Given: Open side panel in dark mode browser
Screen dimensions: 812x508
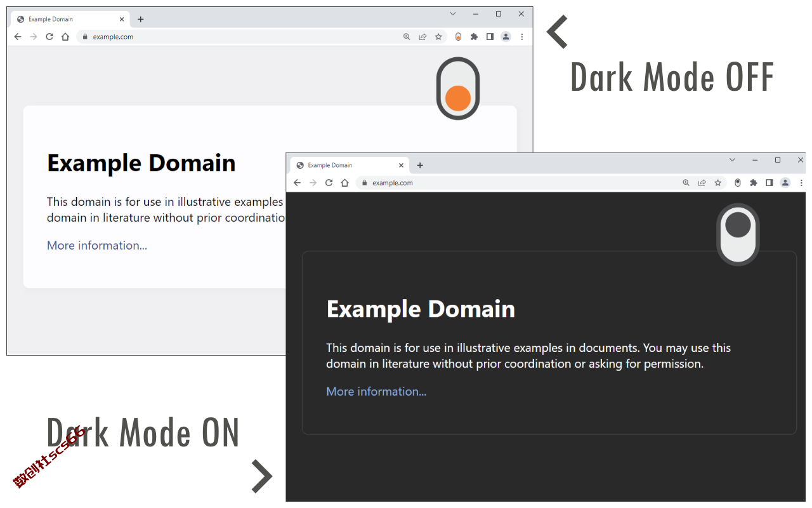Looking at the screenshot, I should point(769,183).
